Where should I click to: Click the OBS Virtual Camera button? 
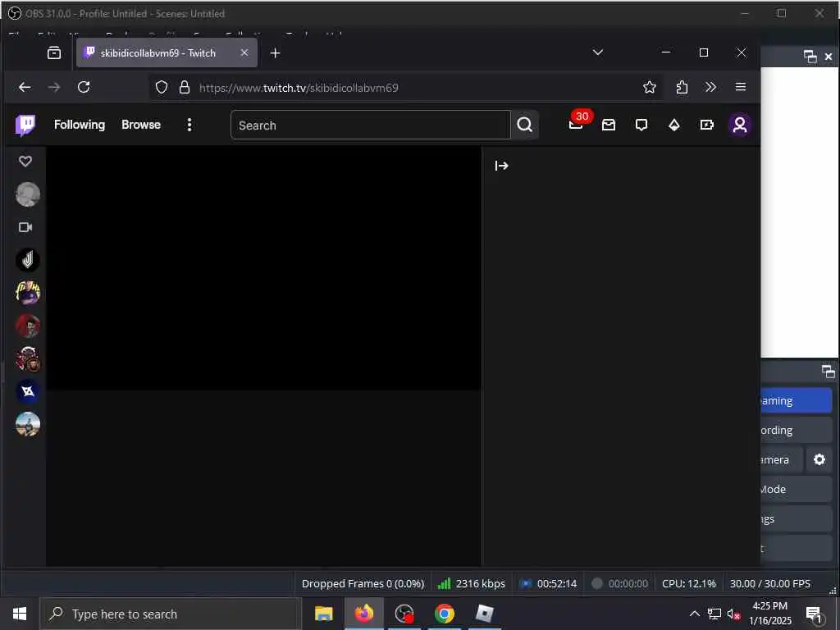coord(782,459)
